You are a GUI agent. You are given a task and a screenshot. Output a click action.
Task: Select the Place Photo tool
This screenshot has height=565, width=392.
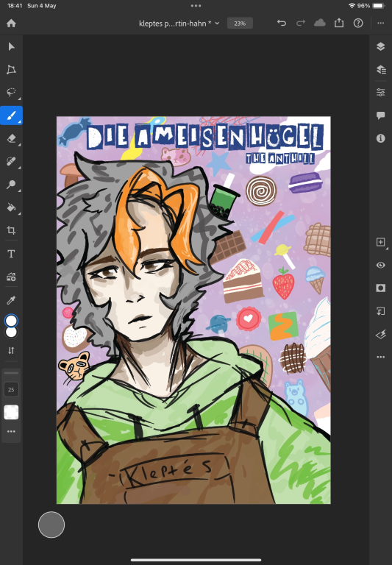(11, 277)
